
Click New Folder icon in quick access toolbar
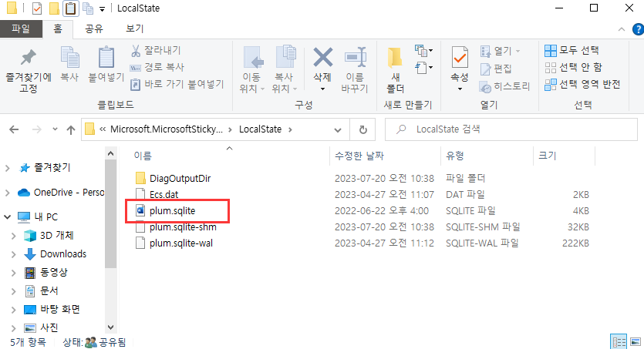(54, 8)
